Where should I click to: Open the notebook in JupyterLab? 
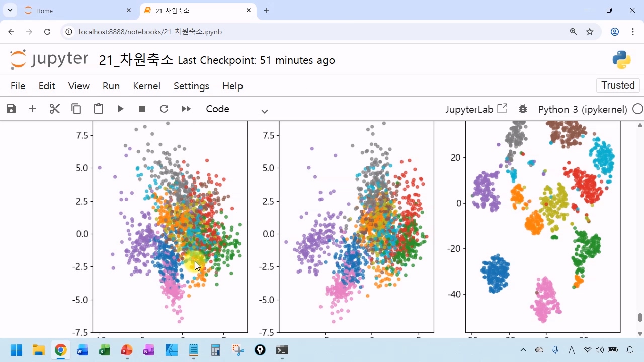pos(476,109)
